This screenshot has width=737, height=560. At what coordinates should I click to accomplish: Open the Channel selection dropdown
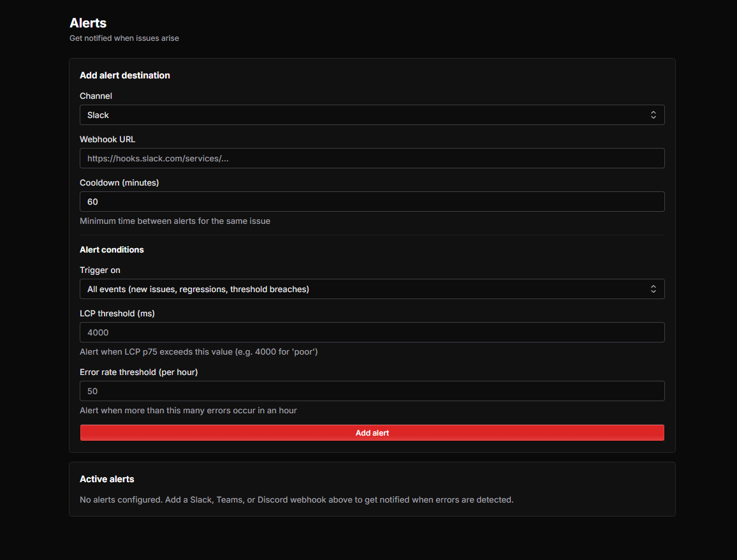coord(372,115)
